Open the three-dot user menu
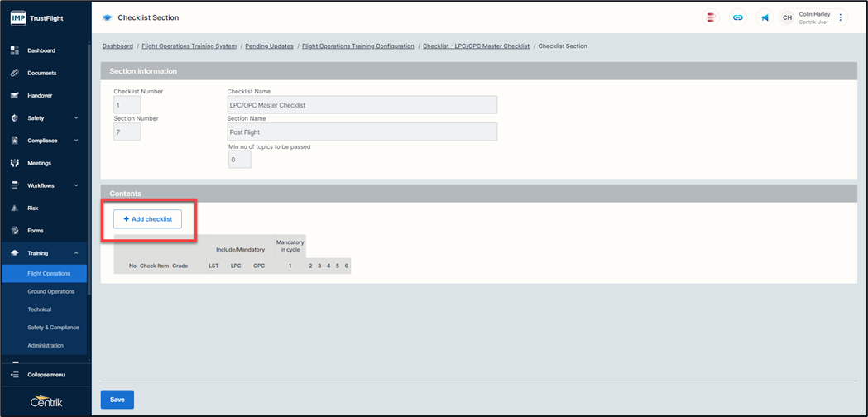 [x=841, y=17]
